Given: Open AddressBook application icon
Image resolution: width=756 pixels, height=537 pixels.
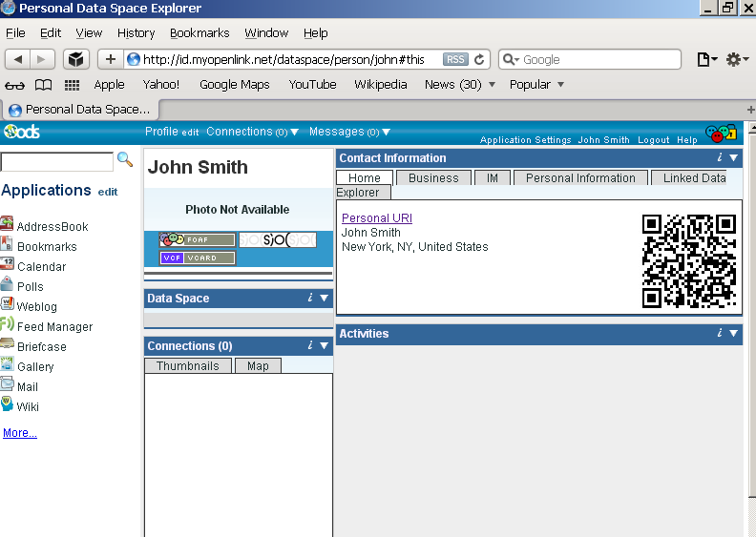Looking at the screenshot, I should click(7, 226).
